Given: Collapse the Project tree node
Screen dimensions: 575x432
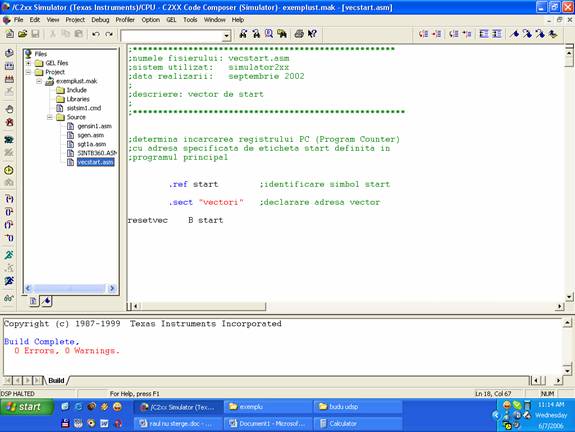Looking at the screenshot, I should [x=28, y=72].
